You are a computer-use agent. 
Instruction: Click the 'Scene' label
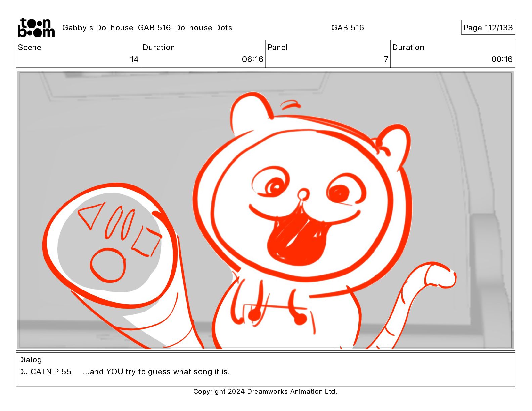pos(30,47)
